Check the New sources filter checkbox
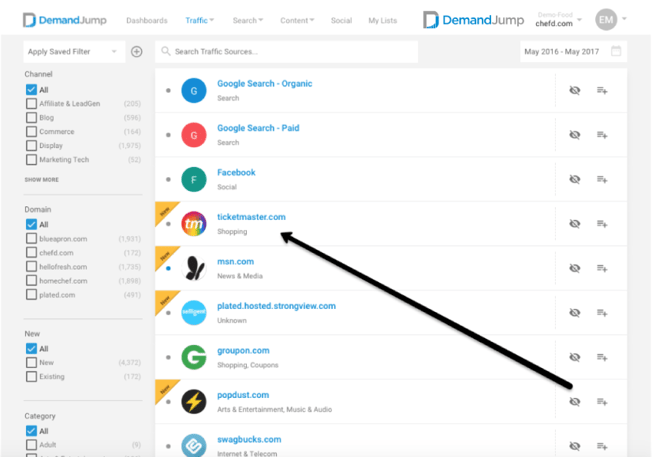652x457 pixels. [x=31, y=363]
